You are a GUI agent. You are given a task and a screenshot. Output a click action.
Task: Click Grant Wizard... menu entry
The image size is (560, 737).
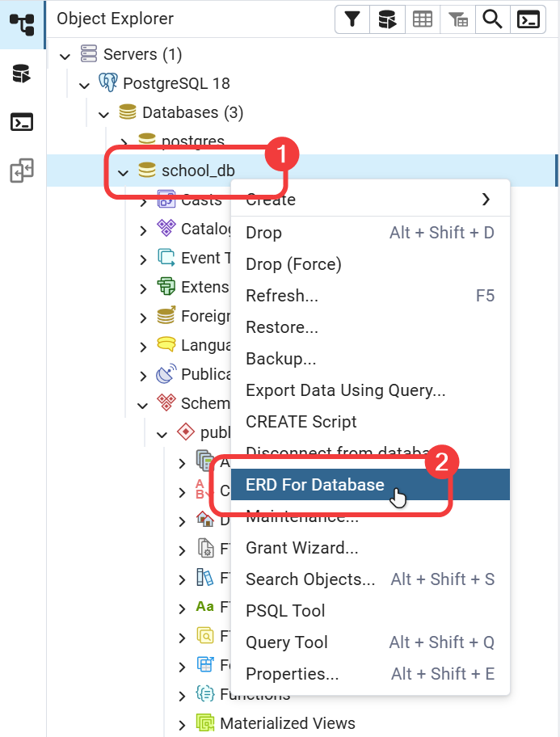click(x=301, y=548)
